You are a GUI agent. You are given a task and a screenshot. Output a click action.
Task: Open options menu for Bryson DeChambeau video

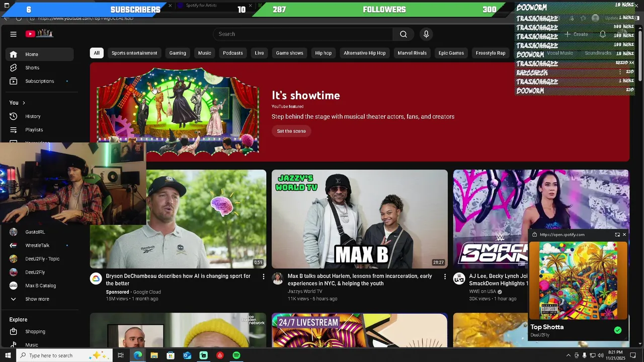(x=263, y=277)
